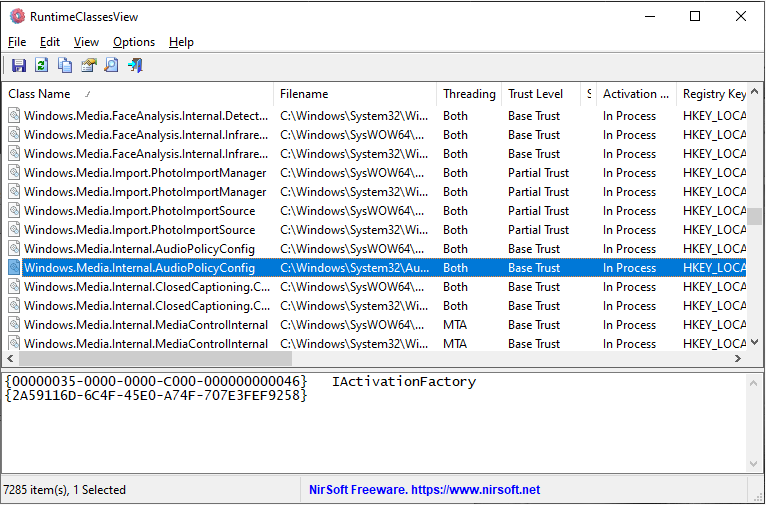The image size is (766, 505).
Task: Click the {00000035-0000-0000-C000-000000000046} GUID text
Action: [x=156, y=381]
